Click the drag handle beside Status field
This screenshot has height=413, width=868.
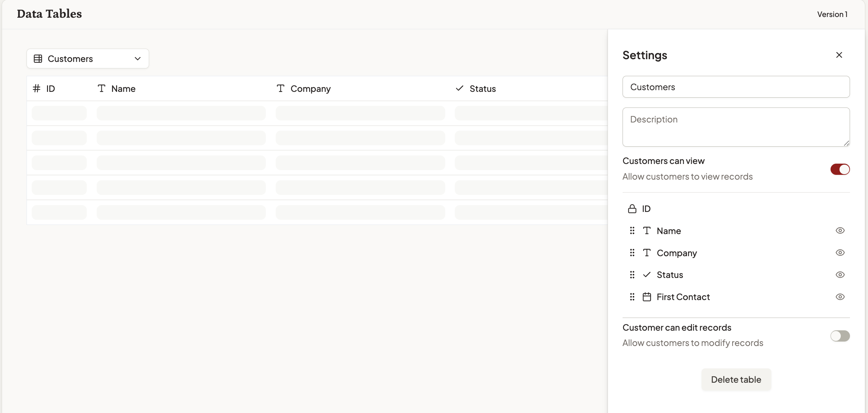[632, 275]
